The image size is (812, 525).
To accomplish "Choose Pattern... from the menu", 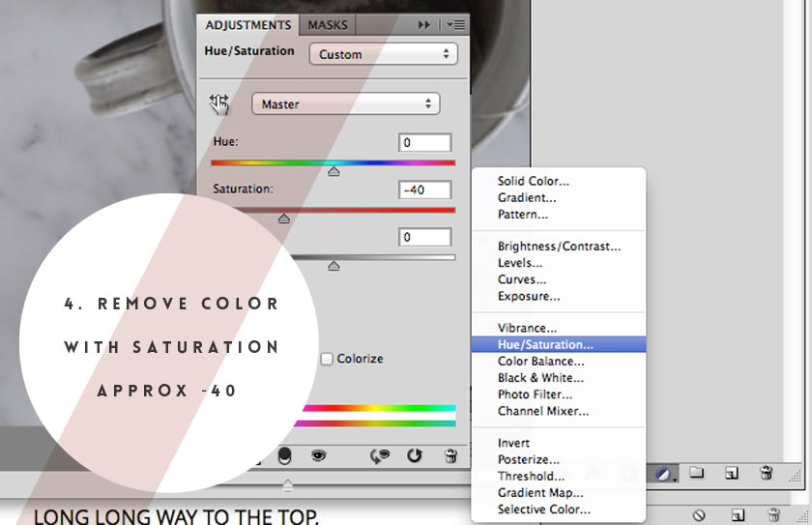I will (559, 214).
